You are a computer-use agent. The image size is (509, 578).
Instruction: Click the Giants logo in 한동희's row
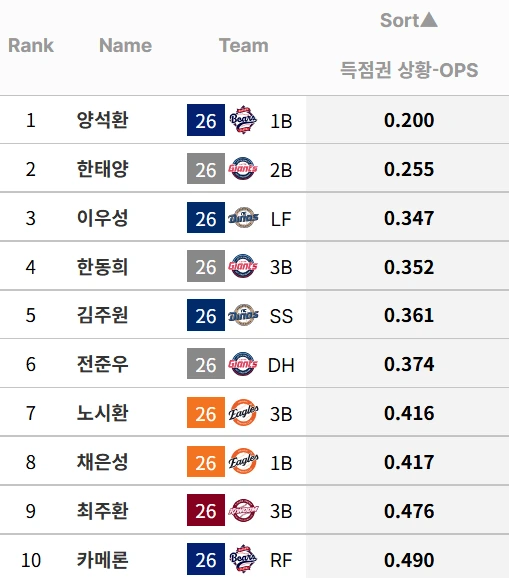pos(243,266)
